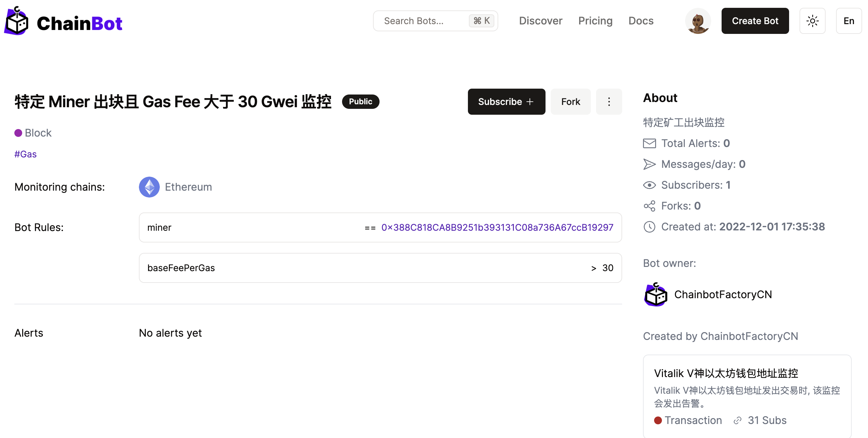Click the ChainBot cube logo icon

coord(16,21)
